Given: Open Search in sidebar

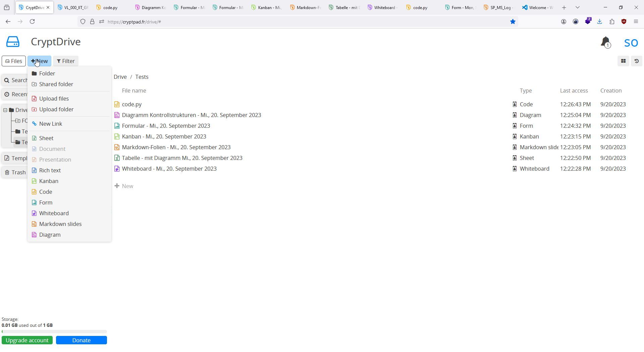Looking at the screenshot, I should point(15,80).
